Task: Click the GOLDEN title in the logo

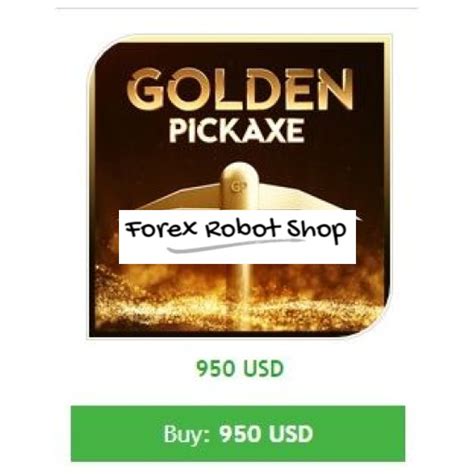Action: click(240, 89)
